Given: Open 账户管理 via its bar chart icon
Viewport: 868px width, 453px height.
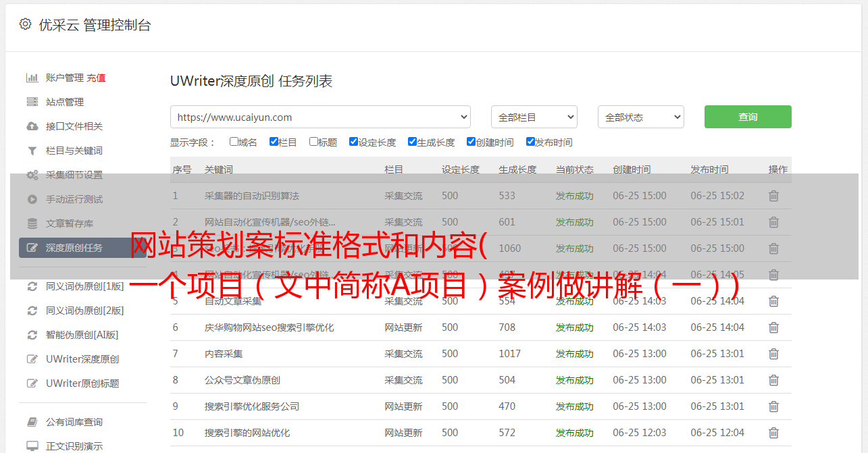Looking at the screenshot, I should 32,78.
